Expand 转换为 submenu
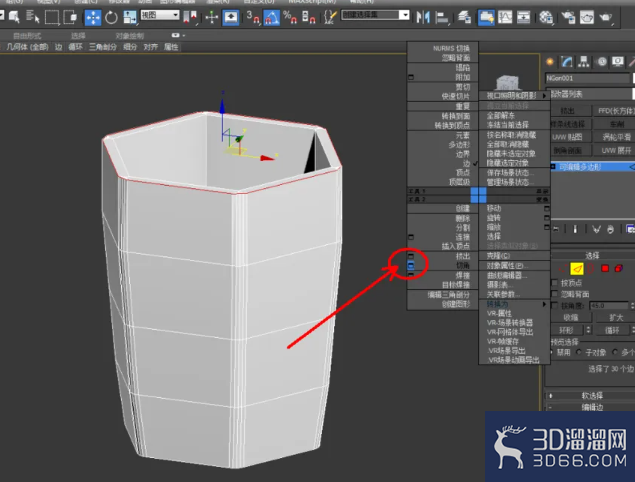 click(x=514, y=304)
